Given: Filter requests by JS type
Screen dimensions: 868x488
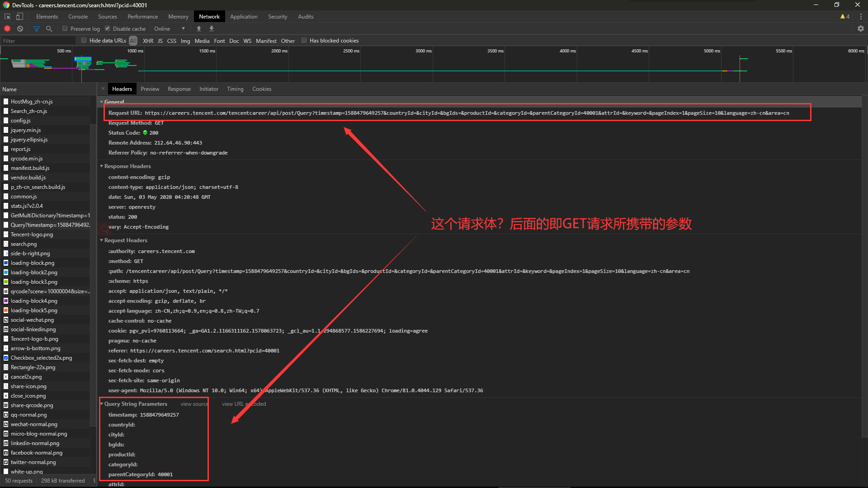Looking at the screenshot, I should (160, 41).
